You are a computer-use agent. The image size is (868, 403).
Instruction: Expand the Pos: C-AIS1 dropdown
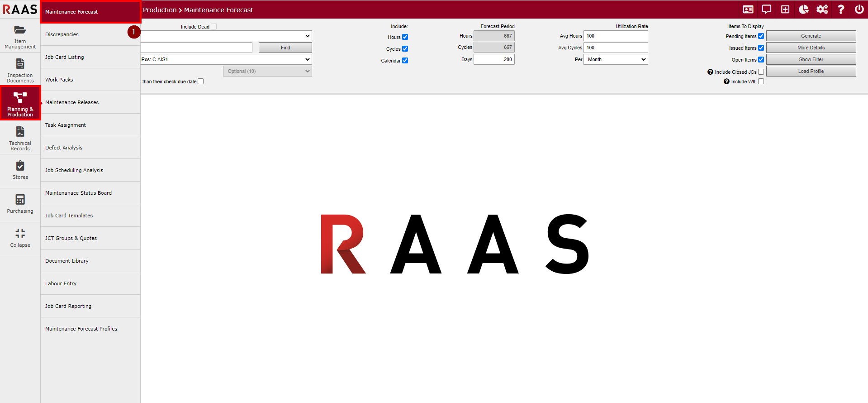[226, 59]
